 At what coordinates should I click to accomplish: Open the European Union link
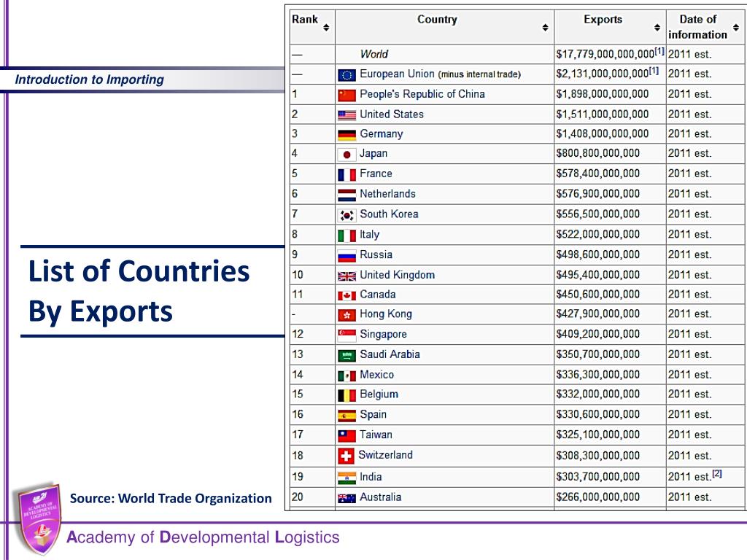397,74
